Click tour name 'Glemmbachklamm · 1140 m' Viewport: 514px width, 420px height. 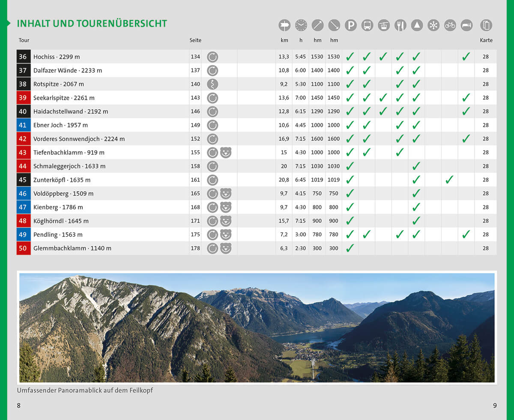[x=72, y=248]
